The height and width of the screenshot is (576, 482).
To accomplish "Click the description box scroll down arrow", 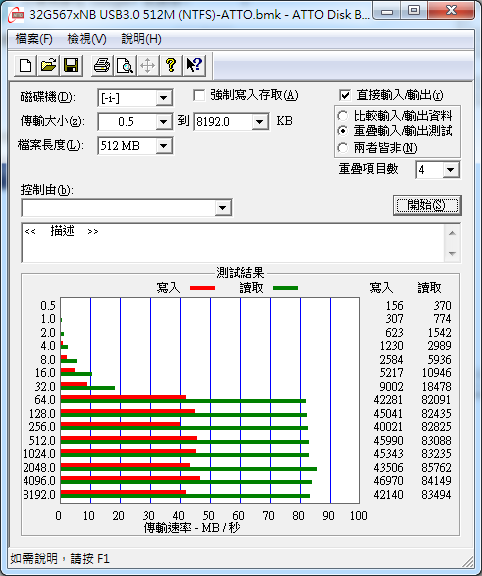I will click(453, 253).
